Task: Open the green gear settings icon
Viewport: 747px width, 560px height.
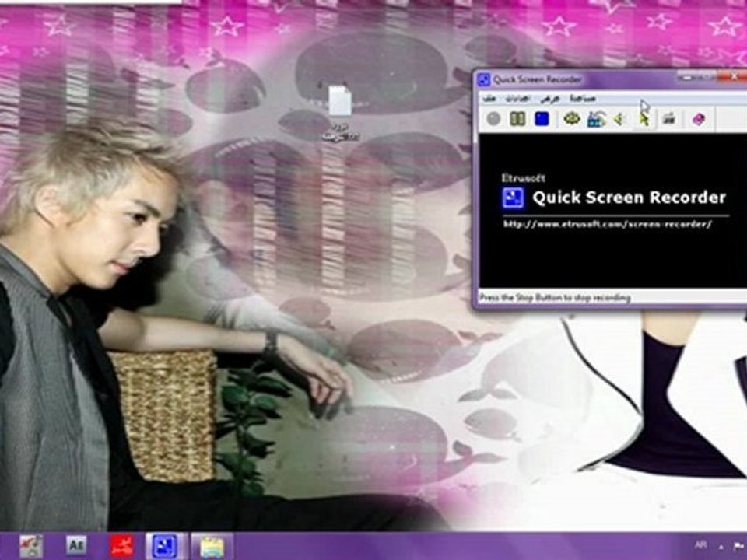Action: tap(572, 118)
